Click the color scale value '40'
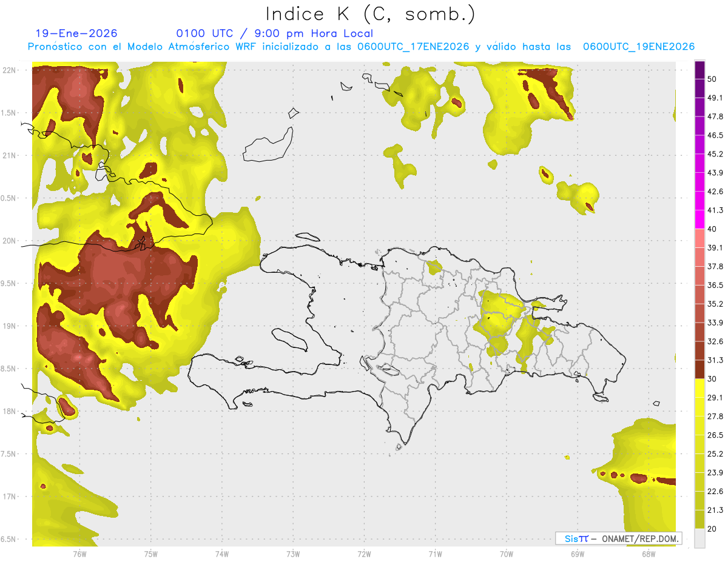The height and width of the screenshot is (562, 728). (x=712, y=229)
